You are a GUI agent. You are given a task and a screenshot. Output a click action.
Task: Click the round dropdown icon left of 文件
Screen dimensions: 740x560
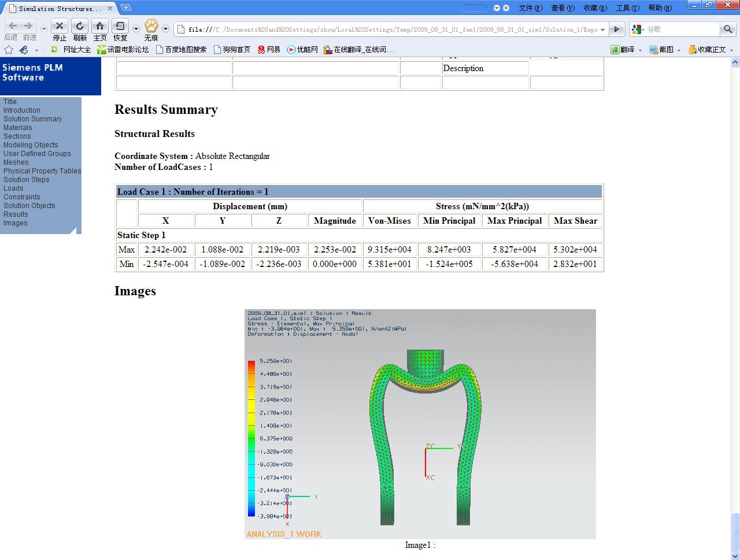tap(497, 8)
